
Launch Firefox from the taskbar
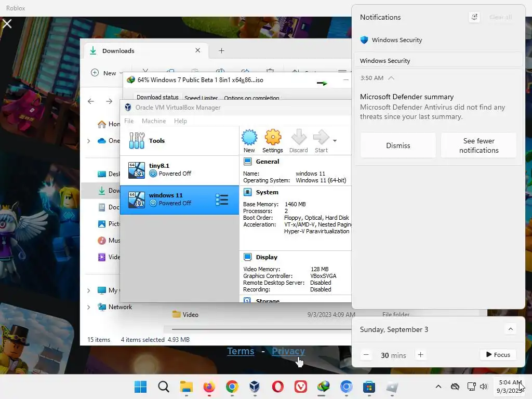(209, 387)
